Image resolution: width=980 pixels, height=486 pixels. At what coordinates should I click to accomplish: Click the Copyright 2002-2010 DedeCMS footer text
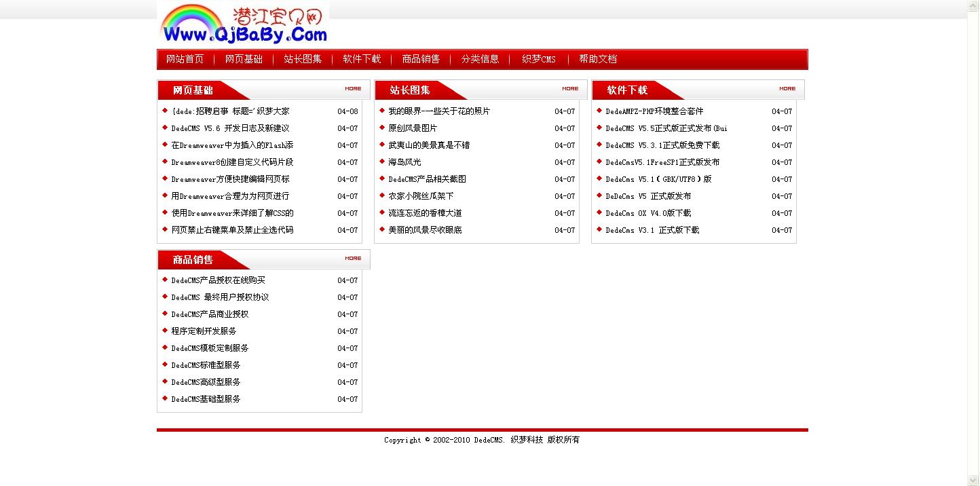482,440
